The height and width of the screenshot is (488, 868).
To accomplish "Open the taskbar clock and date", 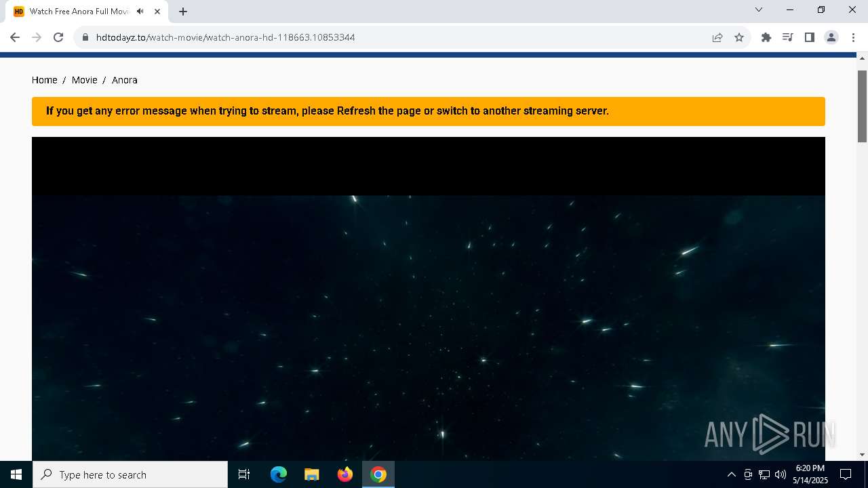I will pyautogui.click(x=810, y=474).
